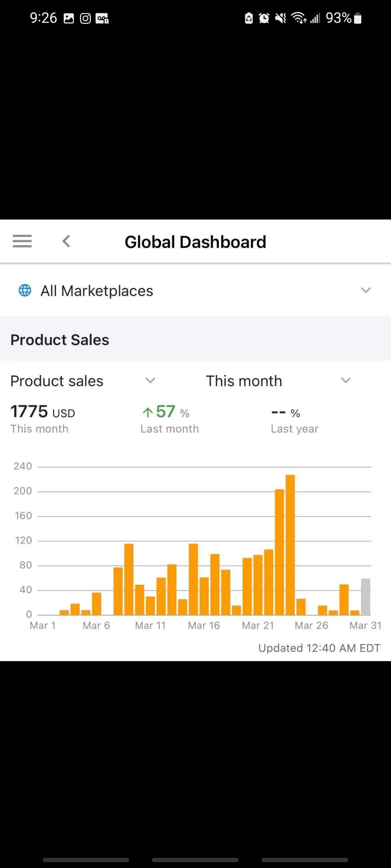Image resolution: width=391 pixels, height=868 pixels.
Task: Tap the blue globe marketplace icon
Action: [x=25, y=290]
